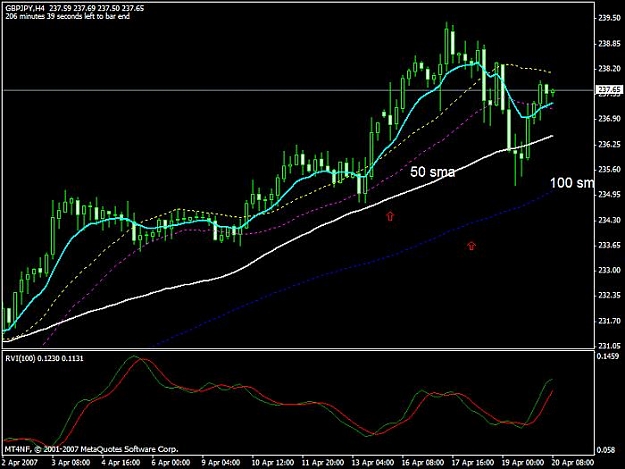Click the '20 Apr 08:00' time label
This screenshot has height=469, width=625.
(573, 463)
